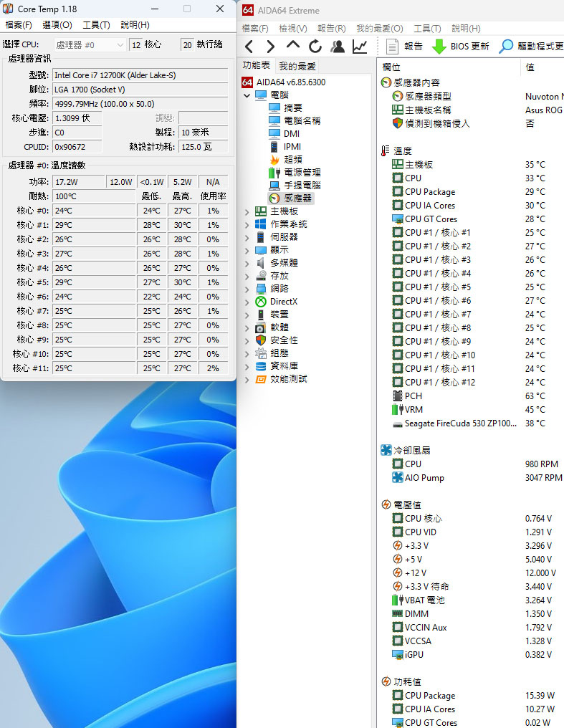Go forward in AIDA64 toolbar
Viewport: 564px width, 728px height.
(271, 47)
